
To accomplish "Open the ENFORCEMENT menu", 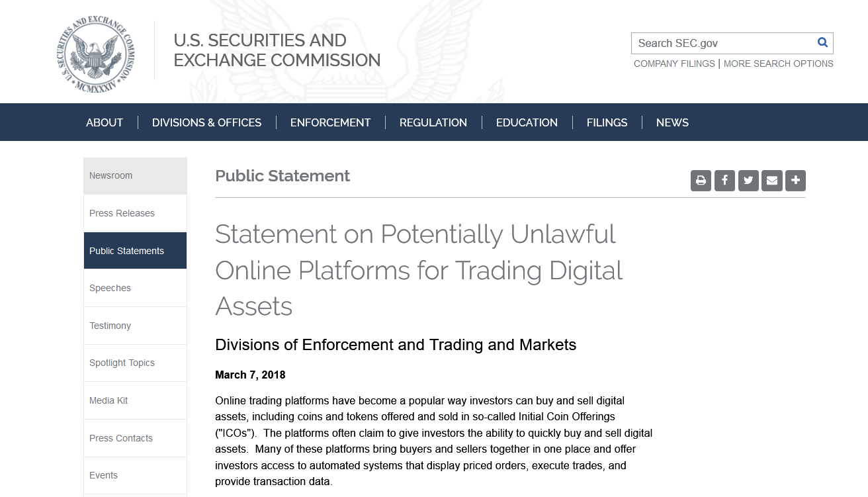I will [330, 122].
